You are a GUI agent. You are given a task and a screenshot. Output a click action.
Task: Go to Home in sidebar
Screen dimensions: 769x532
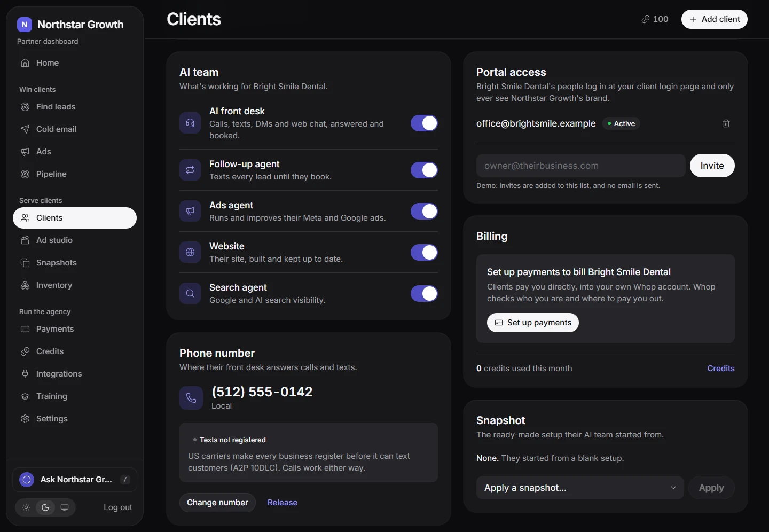(x=75, y=63)
